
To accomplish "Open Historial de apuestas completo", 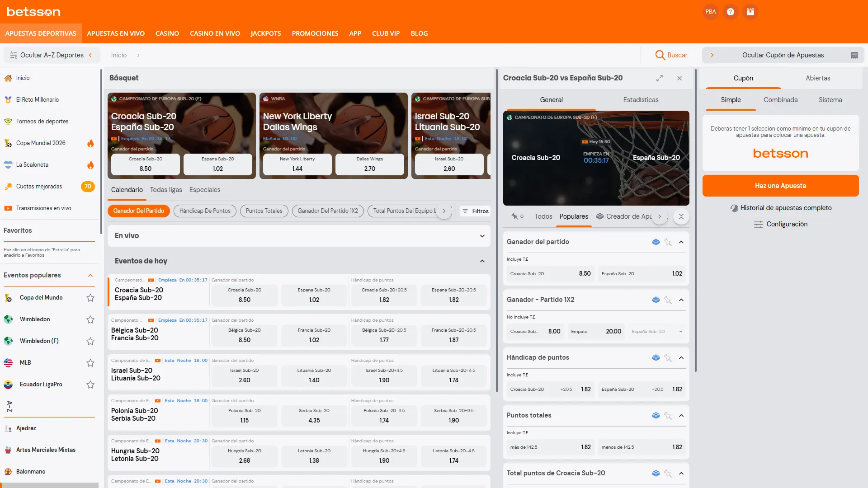I will [781, 208].
